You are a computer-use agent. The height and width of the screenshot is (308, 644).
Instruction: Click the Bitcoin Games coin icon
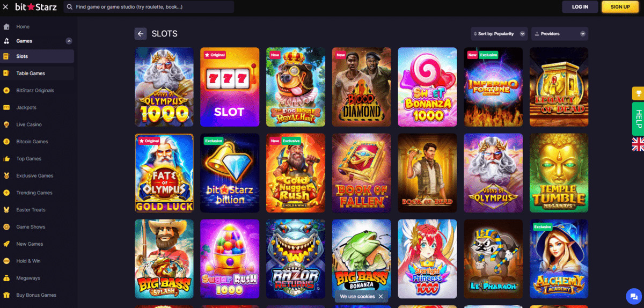(6, 142)
